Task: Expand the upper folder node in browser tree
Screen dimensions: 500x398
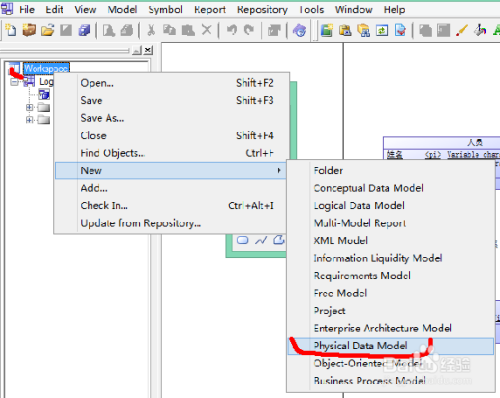Action: [30, 107]
